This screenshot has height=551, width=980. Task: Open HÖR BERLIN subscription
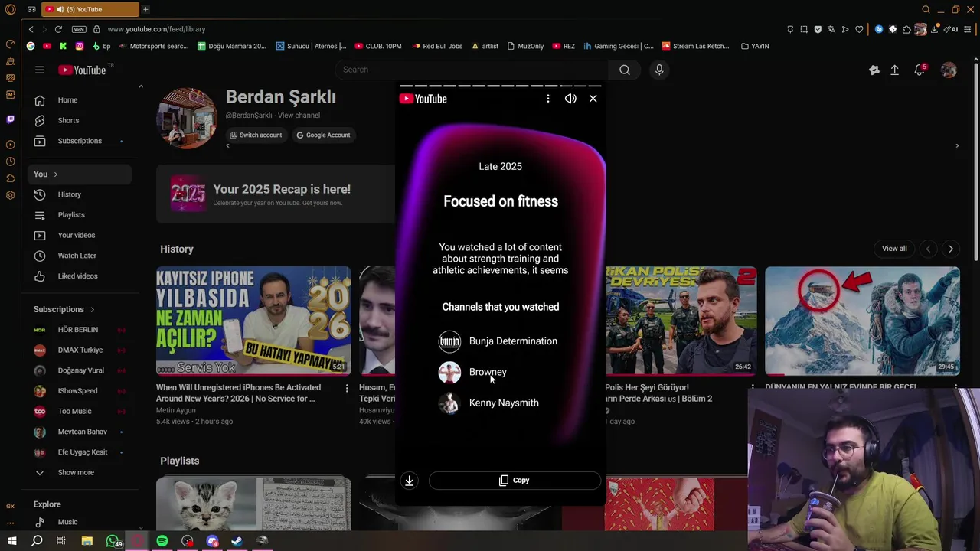pos(80,330)
